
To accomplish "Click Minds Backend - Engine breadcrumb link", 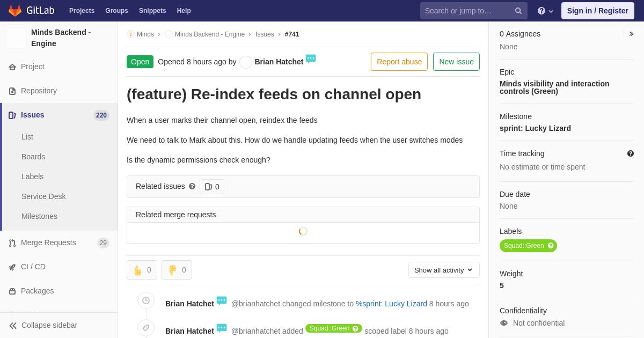I will coord(210,34).
